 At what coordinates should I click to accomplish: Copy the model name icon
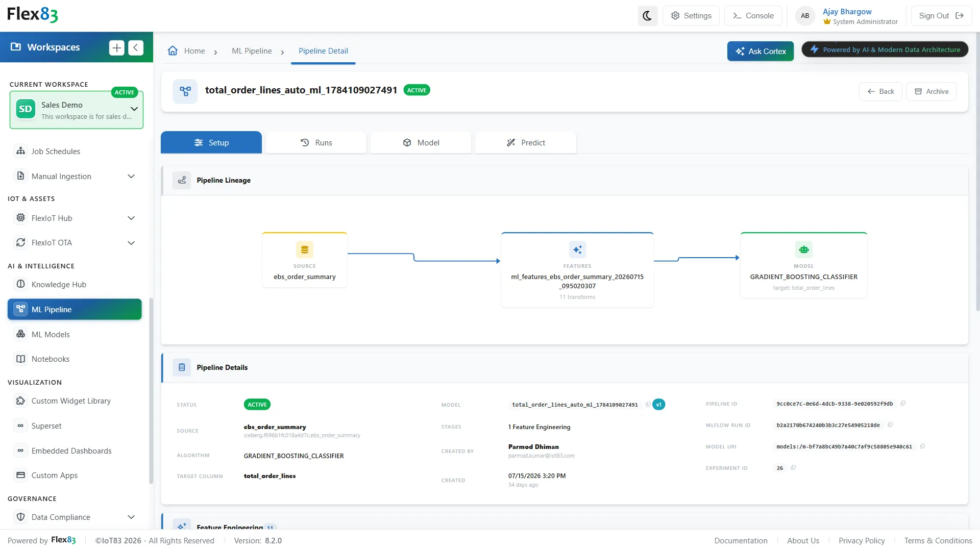coord(648,405)
